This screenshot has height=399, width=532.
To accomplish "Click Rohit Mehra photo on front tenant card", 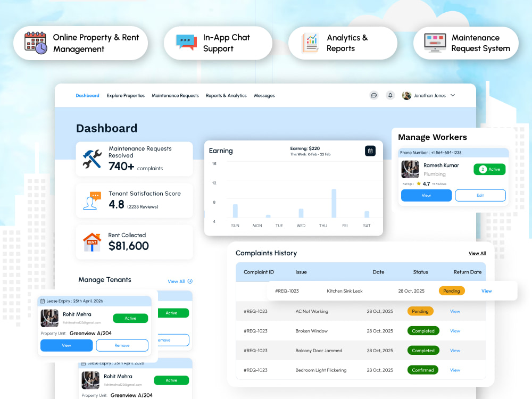I will tap(49, 318).
